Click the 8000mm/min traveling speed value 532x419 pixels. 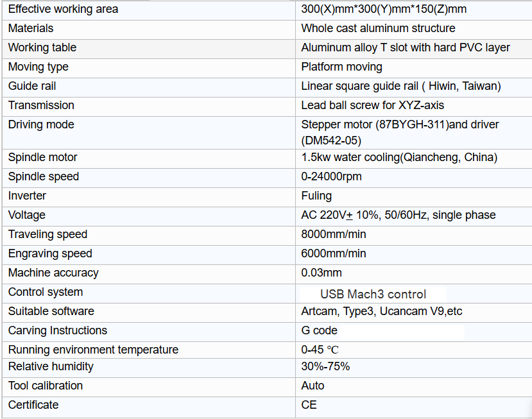click(x=334, y=234)
